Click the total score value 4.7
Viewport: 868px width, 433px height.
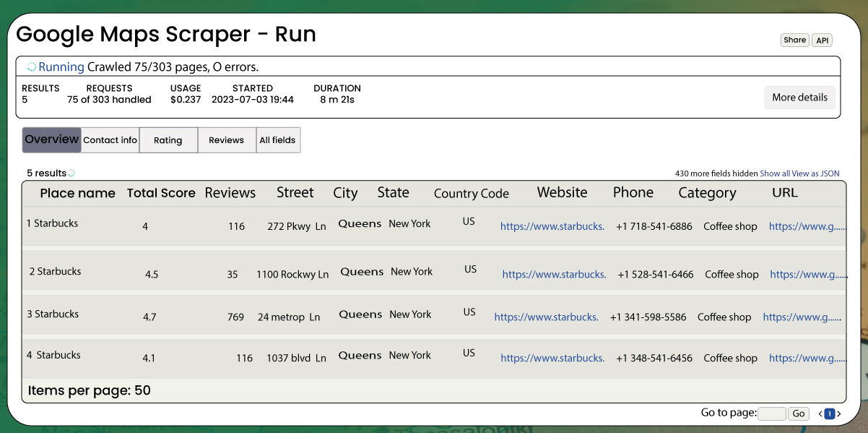(149, 317)
